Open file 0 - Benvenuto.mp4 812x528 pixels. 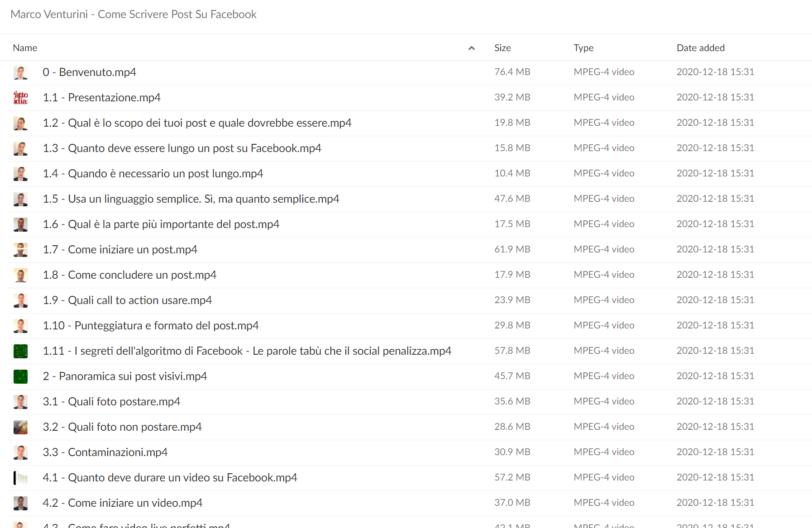pyautogui.click(x=90, y=72)
